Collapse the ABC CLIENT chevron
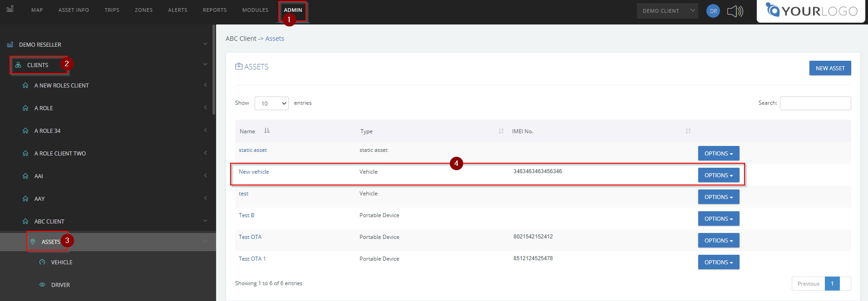Viewport: 868px width, 301px height. pos(205,221)
